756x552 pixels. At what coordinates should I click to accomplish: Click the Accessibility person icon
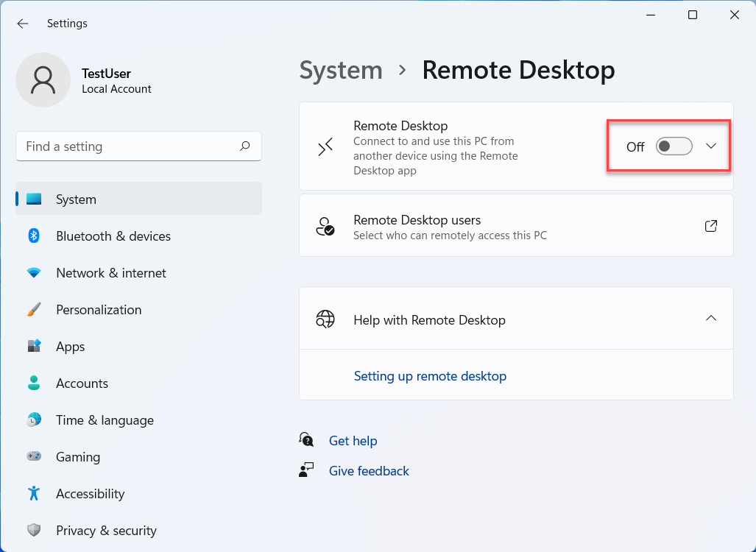[x=34, y=494]
